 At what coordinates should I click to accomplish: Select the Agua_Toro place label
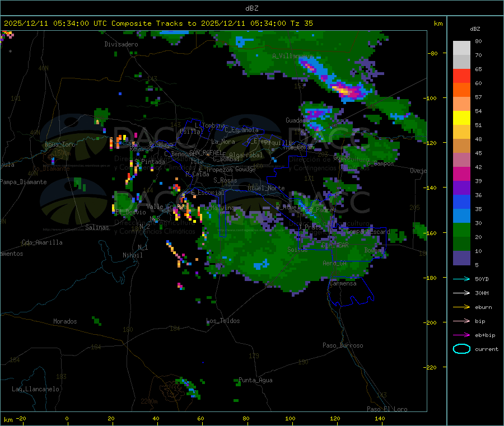tap(60, 144)
